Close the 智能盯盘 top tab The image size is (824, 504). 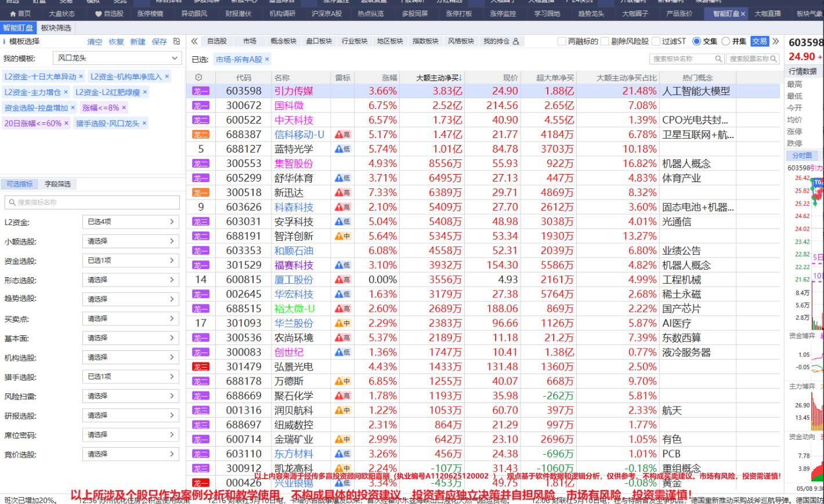[743, 13]
